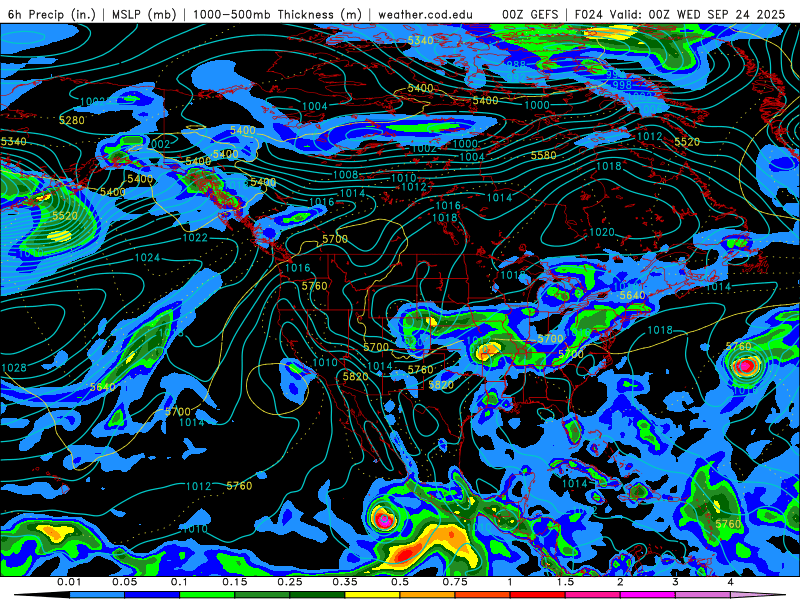The height and width of the screenshot is (600, 800).
Task: Click the "F024 Valid: 00Z WED SEP 24 2025" text
Action: tap(680, 14)
